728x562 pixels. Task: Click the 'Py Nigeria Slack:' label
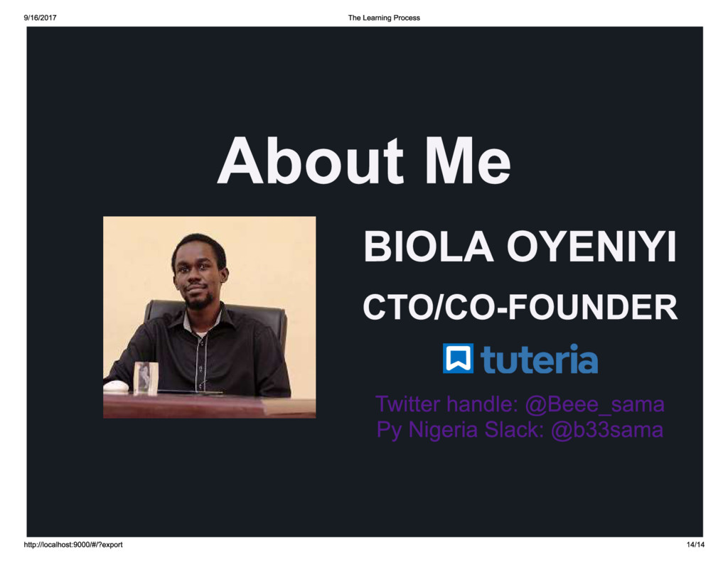click(x=460, y=430)
